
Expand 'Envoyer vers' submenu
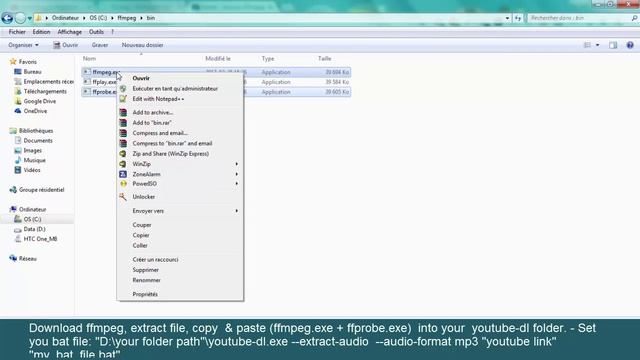(180, 211)
